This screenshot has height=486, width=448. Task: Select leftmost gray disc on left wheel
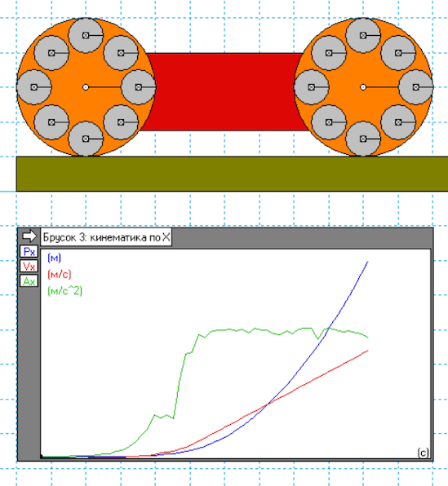click(x=33, y=87)
